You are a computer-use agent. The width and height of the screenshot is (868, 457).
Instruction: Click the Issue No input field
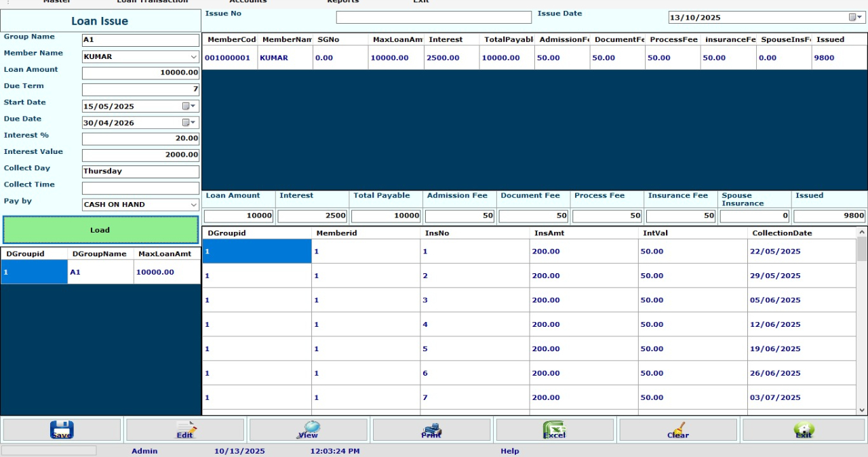point(433,18)
